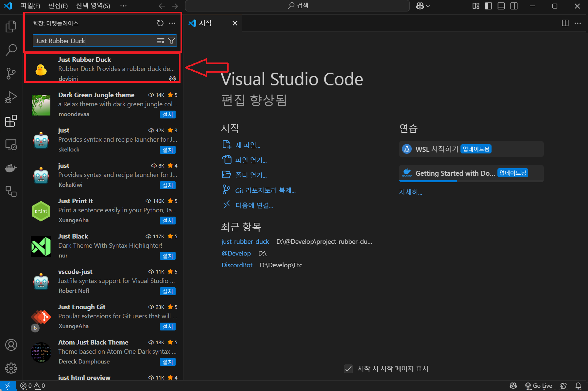
Task: Open the Docker view in activity bar
Action: (x=11, y=168)
